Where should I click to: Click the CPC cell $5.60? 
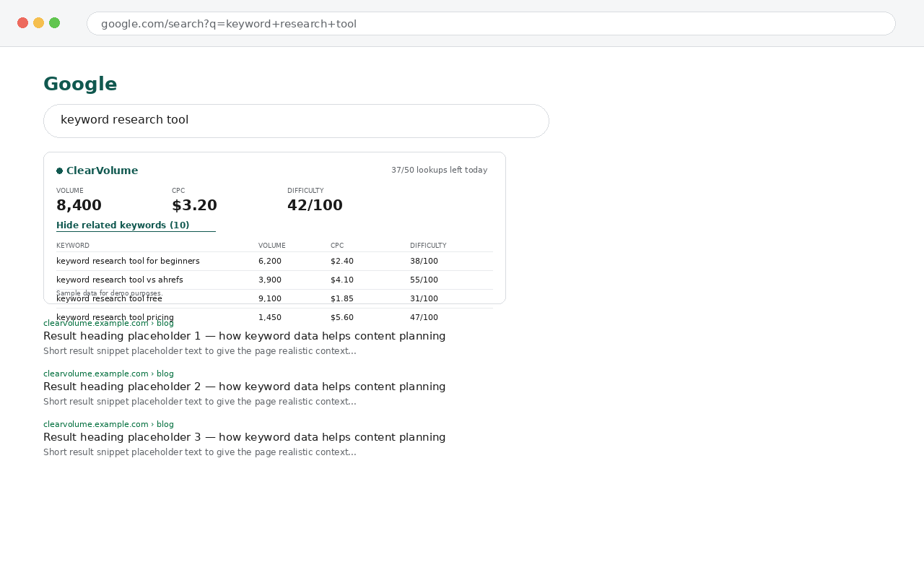coord(342,318)
